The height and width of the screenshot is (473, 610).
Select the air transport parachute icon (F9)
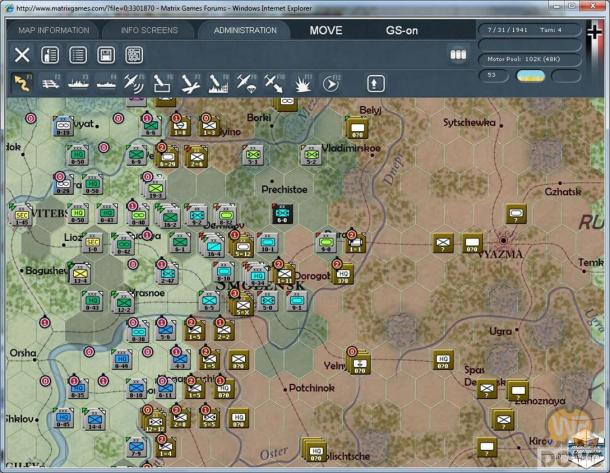click(246, 83)
